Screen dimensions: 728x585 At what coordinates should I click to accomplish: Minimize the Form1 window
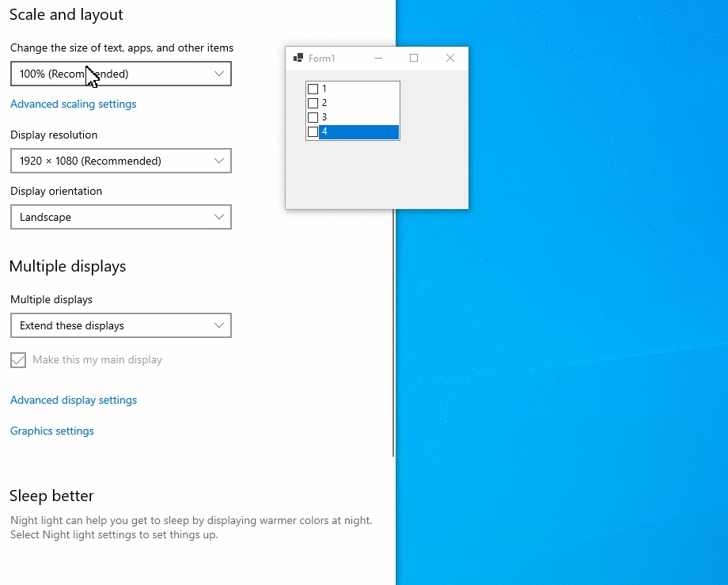(377, 58)
